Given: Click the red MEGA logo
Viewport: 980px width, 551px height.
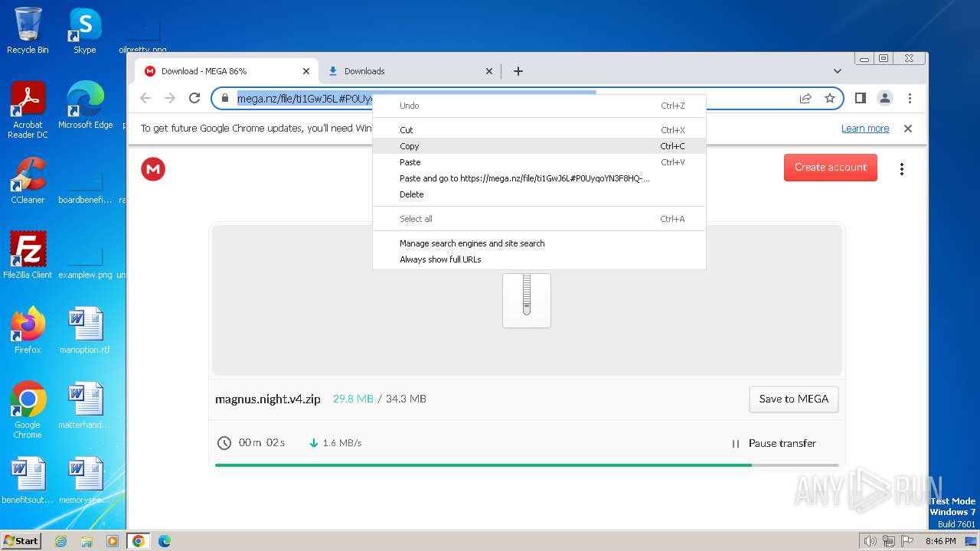Looking at the screenshot, I should [x=153, y=169].
